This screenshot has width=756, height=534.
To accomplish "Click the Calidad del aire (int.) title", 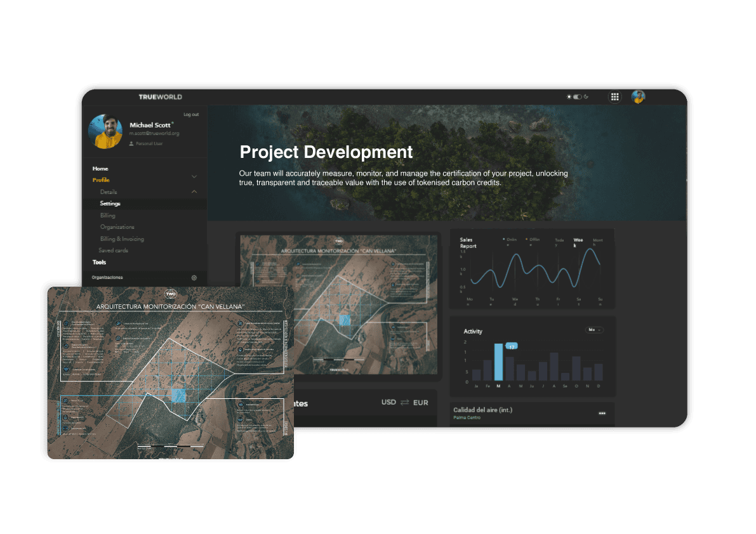I will pyautogui.click(x=482, y=410).
